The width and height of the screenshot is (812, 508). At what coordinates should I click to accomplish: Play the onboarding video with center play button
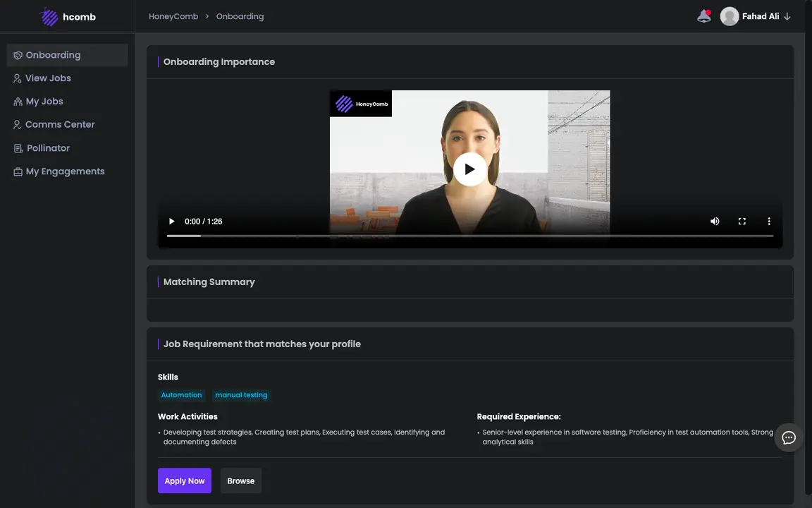click(469, 169)
